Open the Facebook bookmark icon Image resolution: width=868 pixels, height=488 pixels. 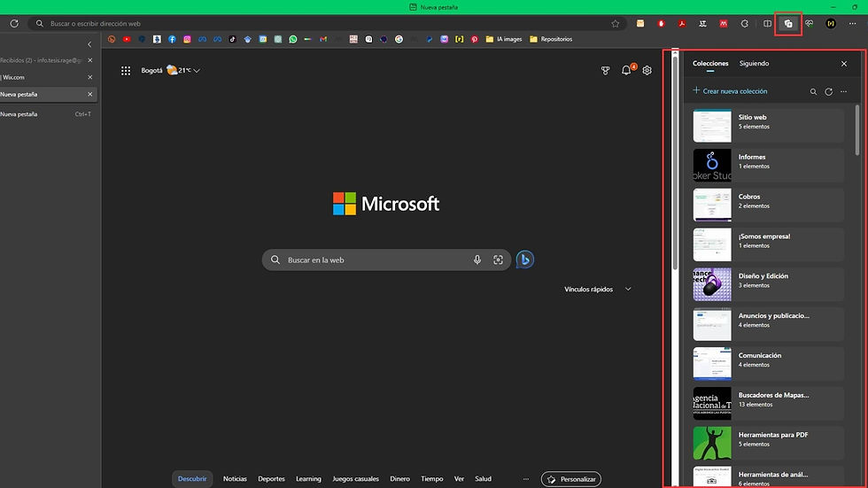click(x=172, y=39)
